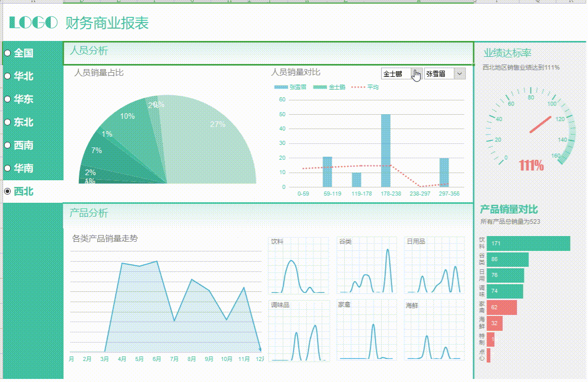The height and width of the screenshot is (382, 588).
Task: Click the orange 家禽 bar
Action: [x=502, y=308]
